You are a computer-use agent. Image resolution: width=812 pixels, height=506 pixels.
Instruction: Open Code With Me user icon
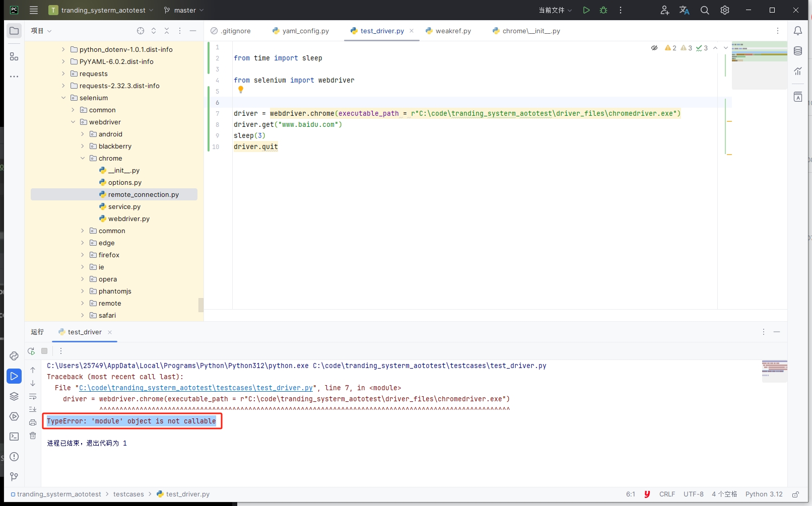[665, 10]
